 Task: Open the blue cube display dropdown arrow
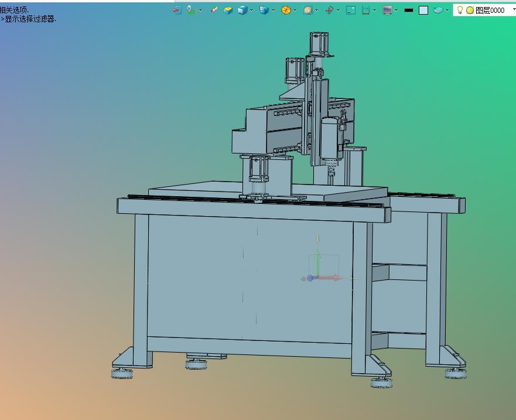[x=251, y=11]
